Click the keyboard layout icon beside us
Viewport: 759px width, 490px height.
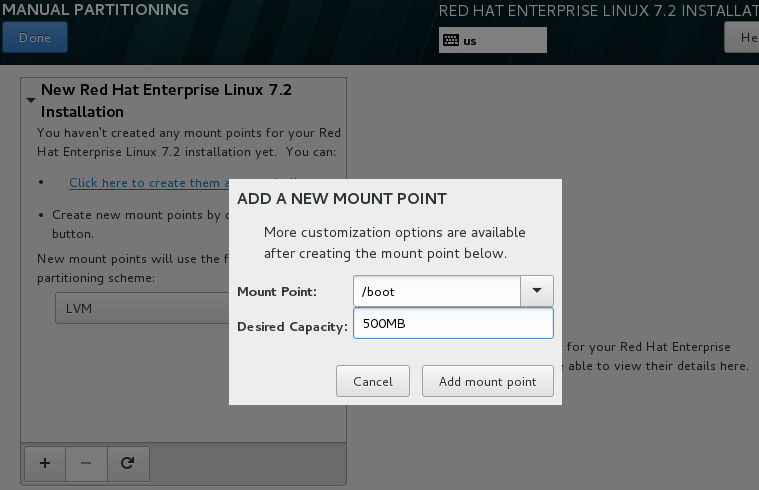point(451,40)
